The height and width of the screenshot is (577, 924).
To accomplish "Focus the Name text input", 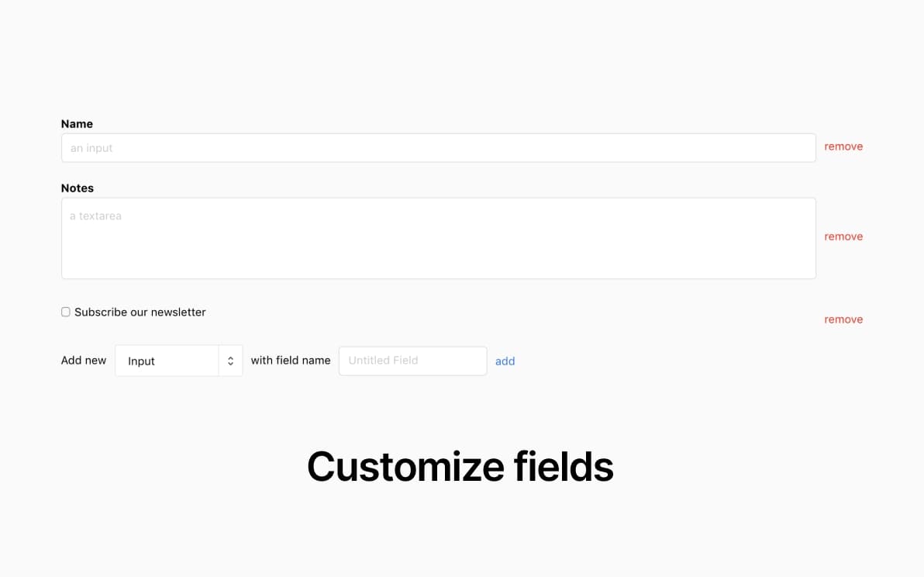I will click(438, 148).
